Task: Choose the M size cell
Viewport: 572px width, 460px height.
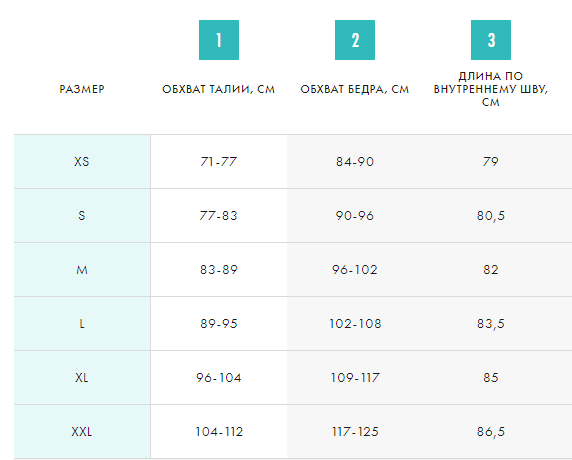Action: (82, 270)
